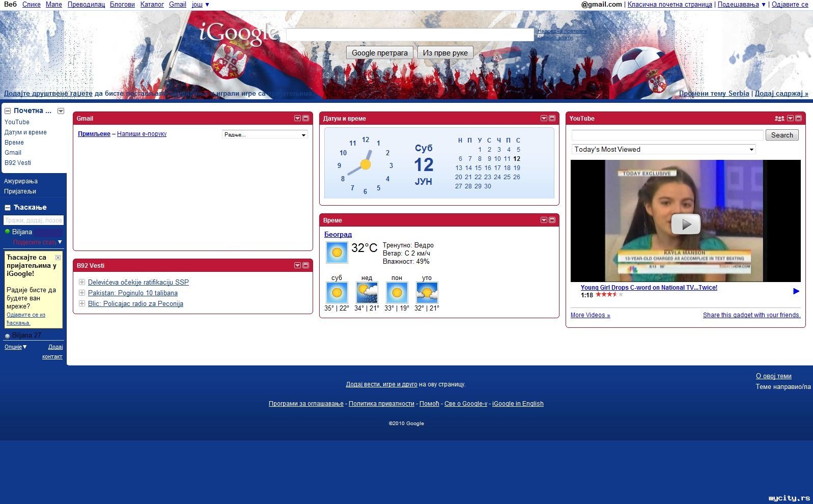Maximize the Време weather gadget
Viewport: 813px width, 504px height.
tap(552, 220)
